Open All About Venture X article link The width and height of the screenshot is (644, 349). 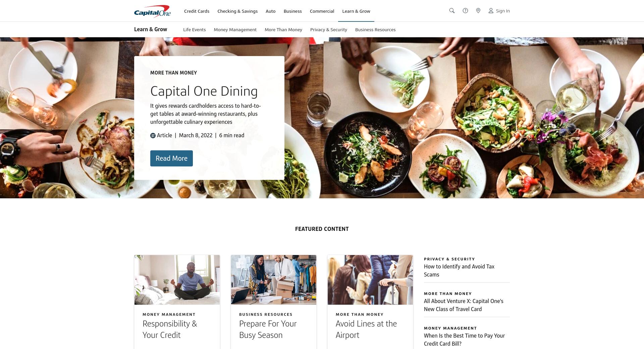[464, 305]
